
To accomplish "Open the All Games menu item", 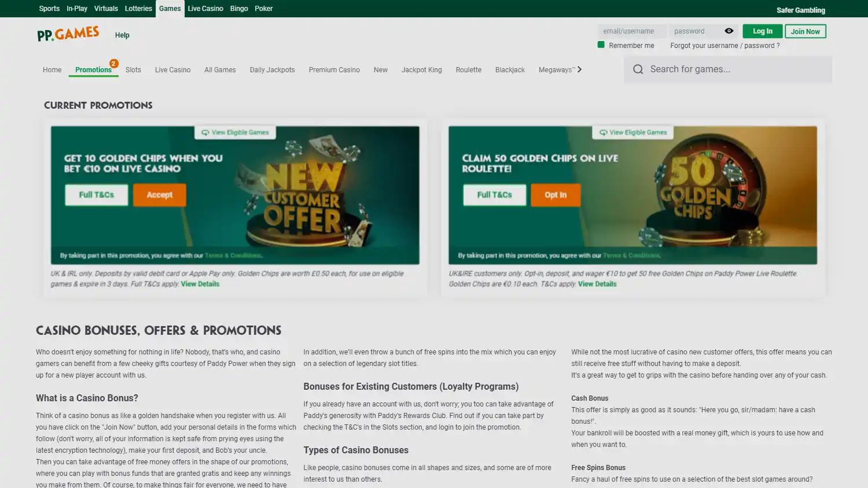I will 220,70.
